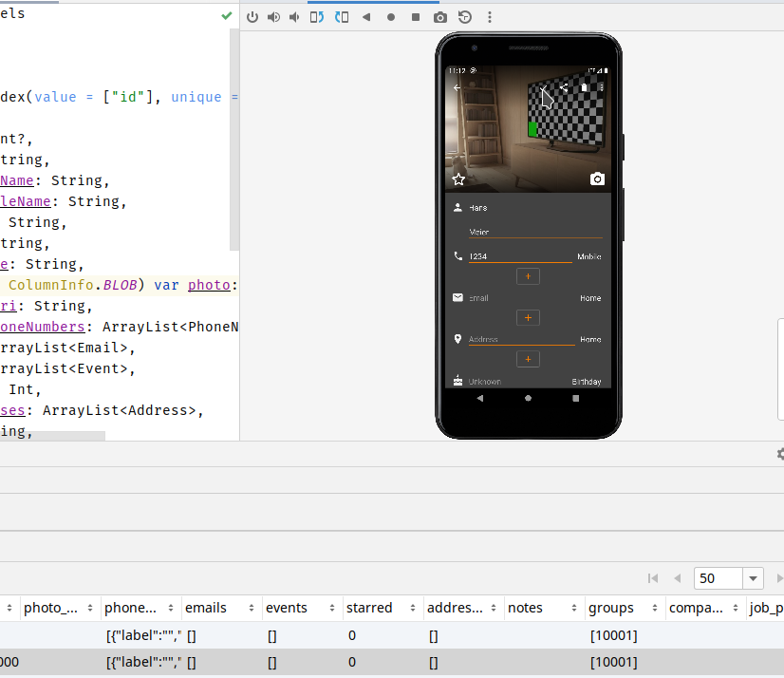Rotate the emulator screen left

point(317,17)
